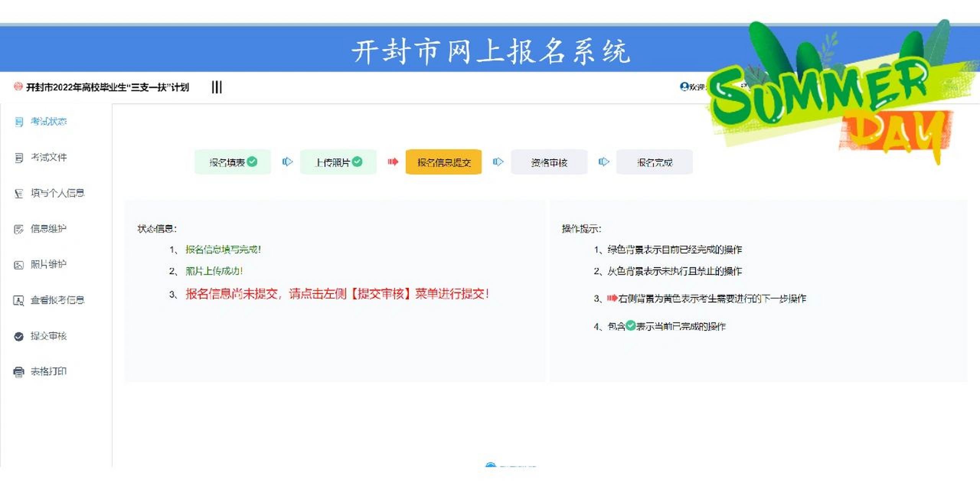Viewport: 980px width, 490px height.
Task: Toggle sidebar with three-bar icon
Action: 217,87
